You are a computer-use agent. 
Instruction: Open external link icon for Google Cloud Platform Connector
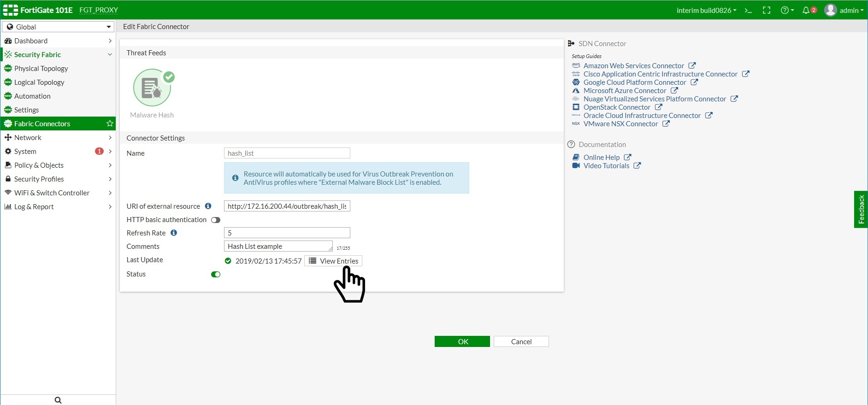[x=694, y=82]
